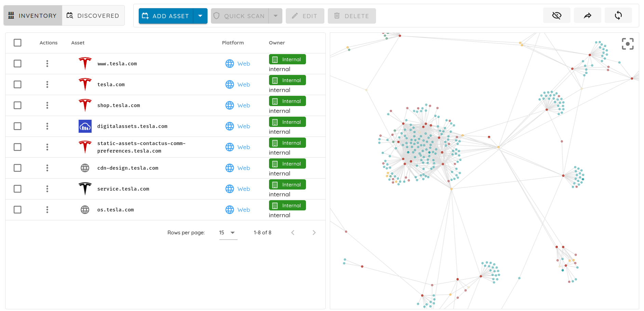Open actions menu for shop.tesla.com
Image resolution: width=644 pixels, height=311 pixels.
47,105
